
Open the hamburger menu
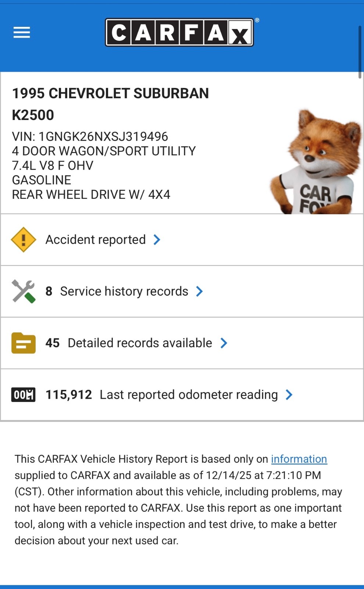[x=22, y=32]
